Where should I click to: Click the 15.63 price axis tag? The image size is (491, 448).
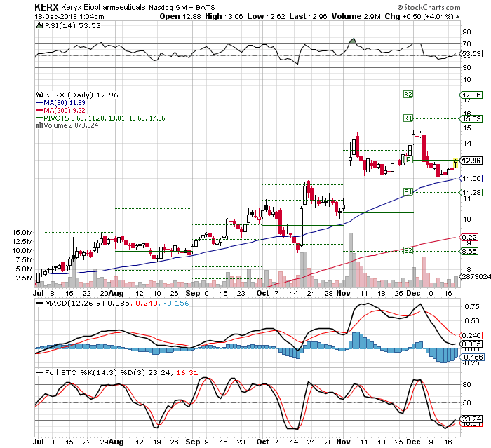pyautogui.click(x=471, y=118)
